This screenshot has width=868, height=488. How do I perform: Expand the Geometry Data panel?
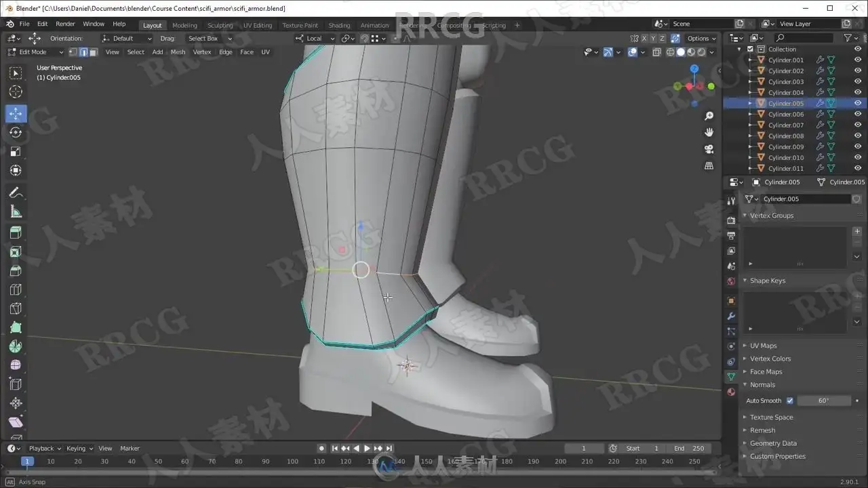click(773, 443)
